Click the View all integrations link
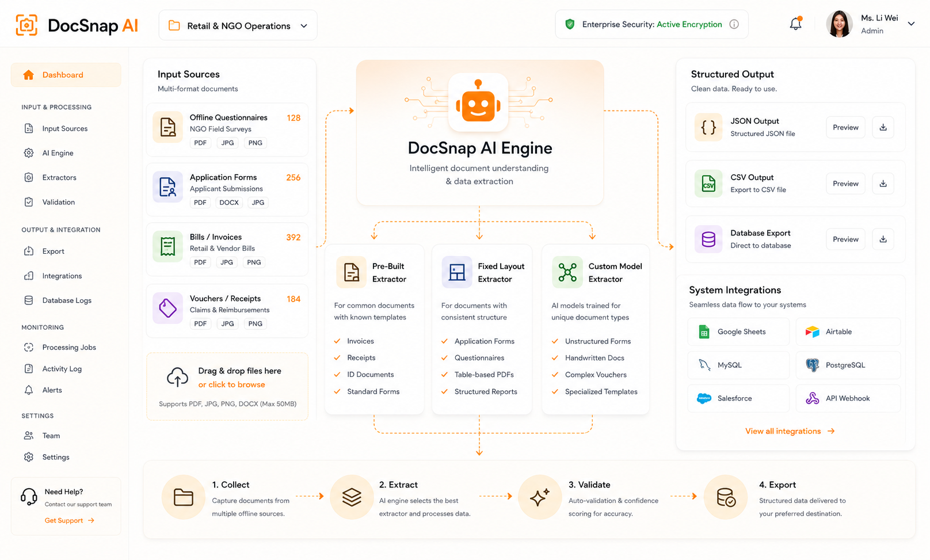930x560 pixels. pyautogui.click(x=790, y=431)
